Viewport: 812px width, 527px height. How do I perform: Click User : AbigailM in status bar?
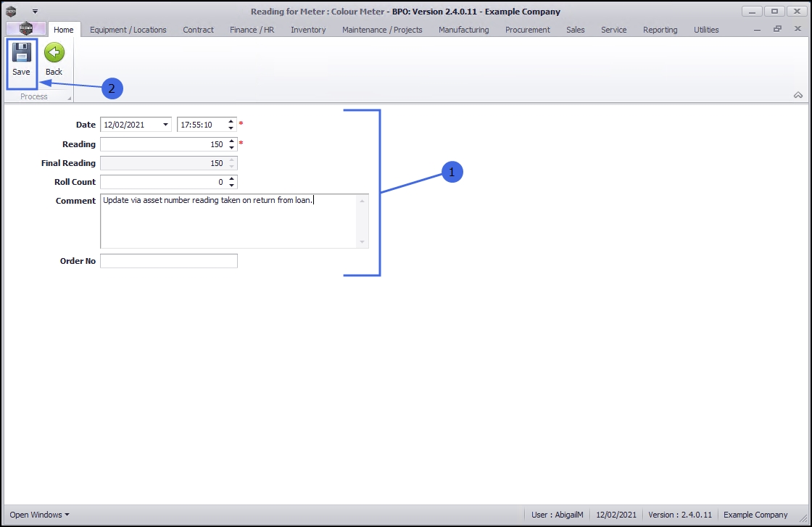558,515
